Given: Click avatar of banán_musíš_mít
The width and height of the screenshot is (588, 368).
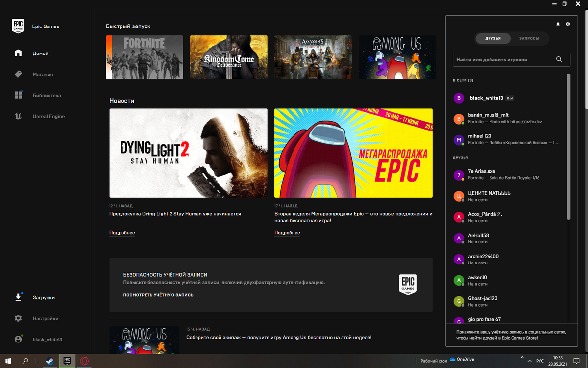Looking at the screenshot, I should point(459,119).
